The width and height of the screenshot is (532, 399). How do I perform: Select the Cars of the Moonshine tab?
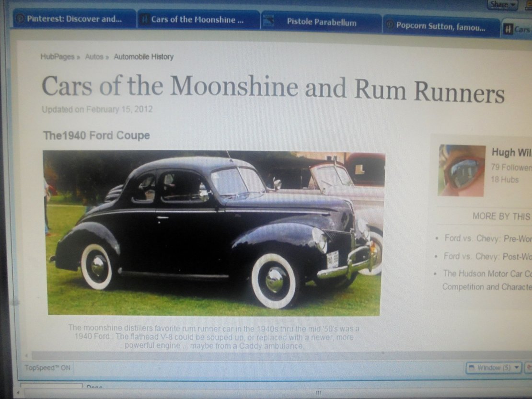198,20
